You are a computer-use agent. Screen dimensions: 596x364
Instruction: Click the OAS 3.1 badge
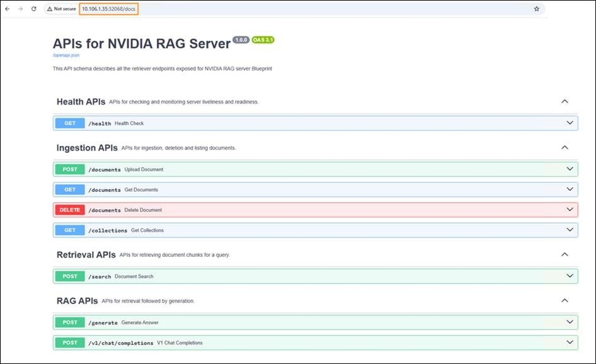(263, 40)
